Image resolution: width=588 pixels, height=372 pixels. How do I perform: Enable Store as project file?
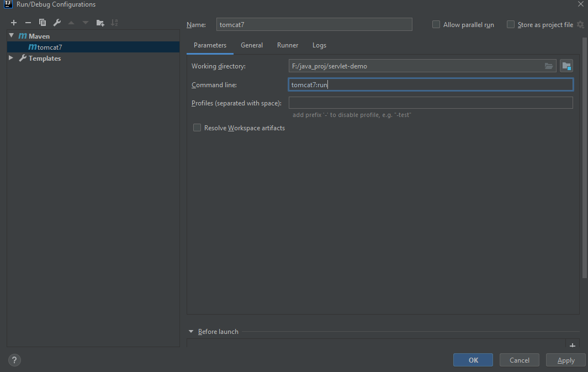coord(511,24)
